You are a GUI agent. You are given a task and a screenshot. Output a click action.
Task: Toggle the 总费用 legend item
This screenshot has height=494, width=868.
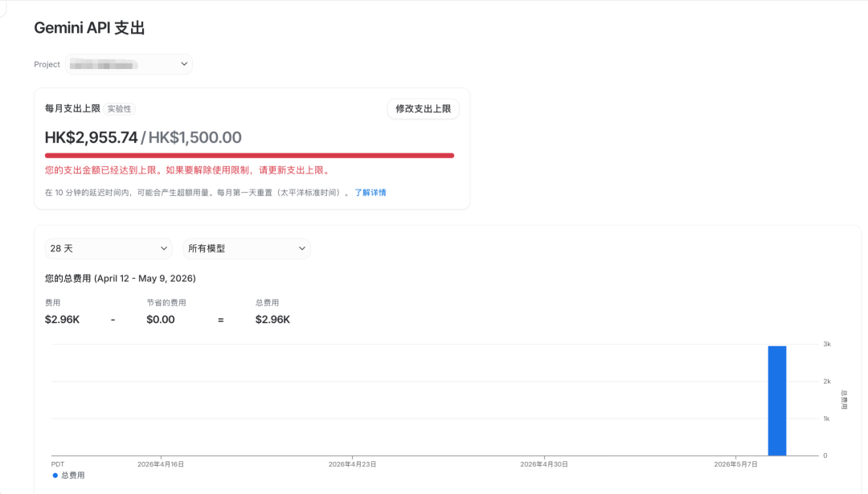(68, 476)
